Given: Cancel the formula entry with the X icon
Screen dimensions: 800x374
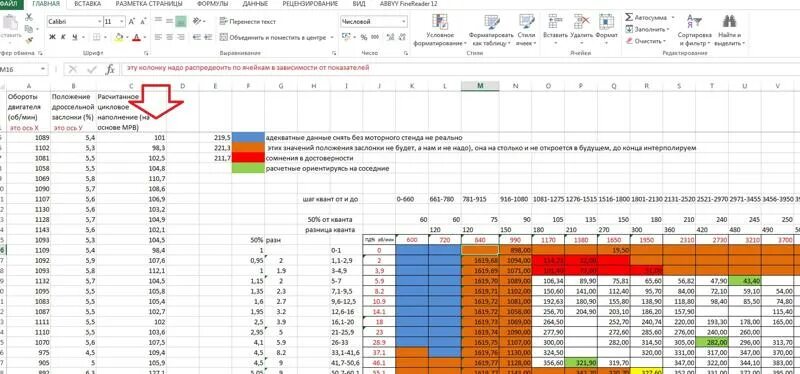Looking at the screenshot, I should pyautogui.click(x=73, y=69).
